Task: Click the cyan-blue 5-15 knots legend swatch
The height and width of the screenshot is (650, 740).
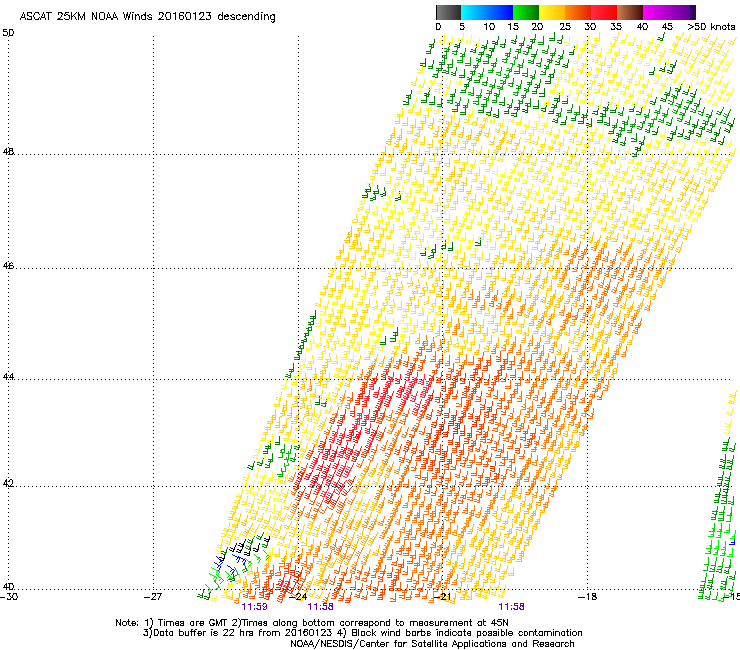Action: point(487,12)
